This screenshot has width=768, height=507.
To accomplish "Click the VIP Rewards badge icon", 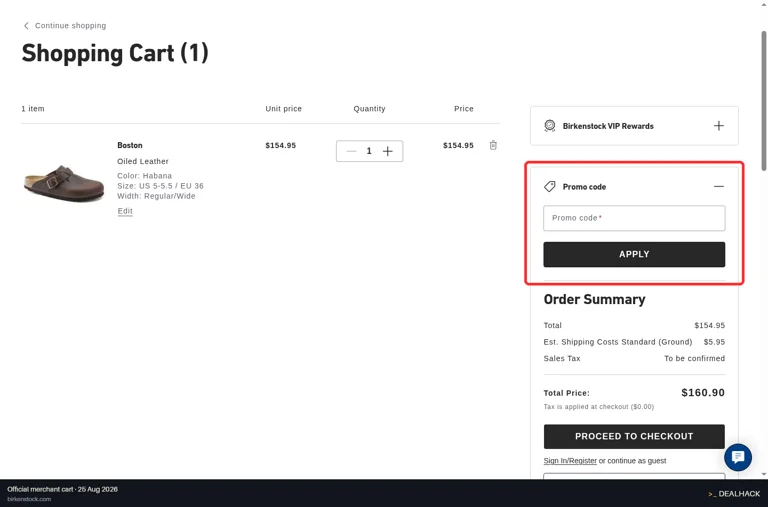I will click(550, 126).
